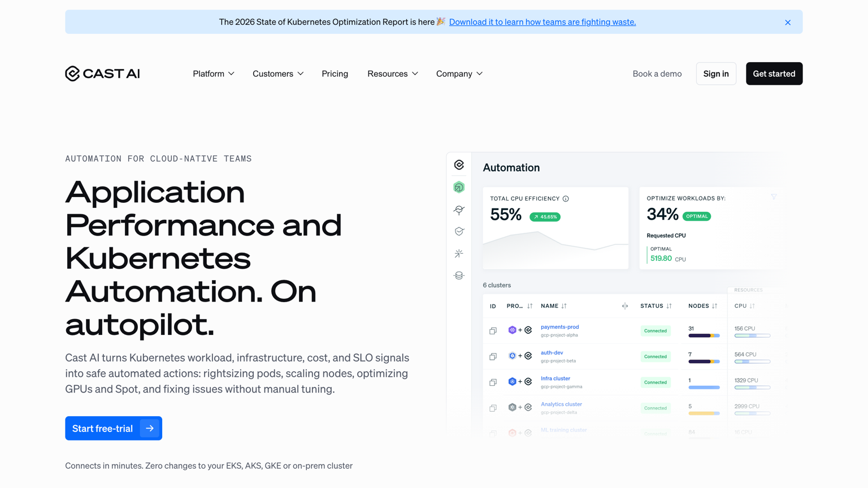Expand the Platform menu

tap(213, 73)
